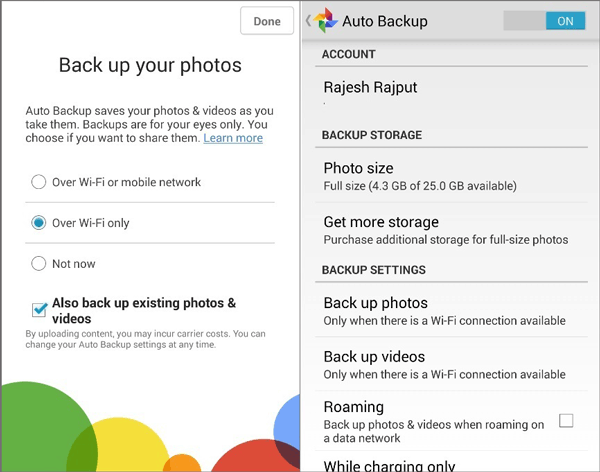600x472 pixels.
Task: Tap the back chevron beside Auto Backup
Action: [x=308, y=21]
